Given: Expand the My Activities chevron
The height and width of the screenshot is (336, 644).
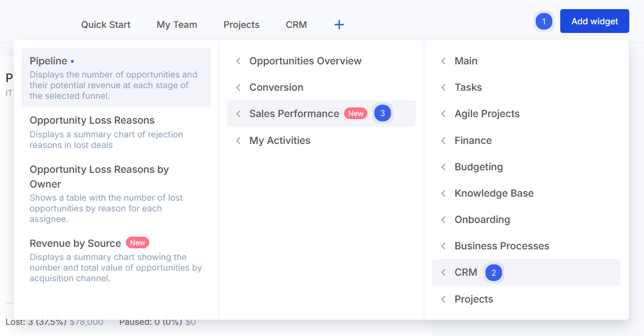Looking at the screenshot, I should tap(239, 140).
